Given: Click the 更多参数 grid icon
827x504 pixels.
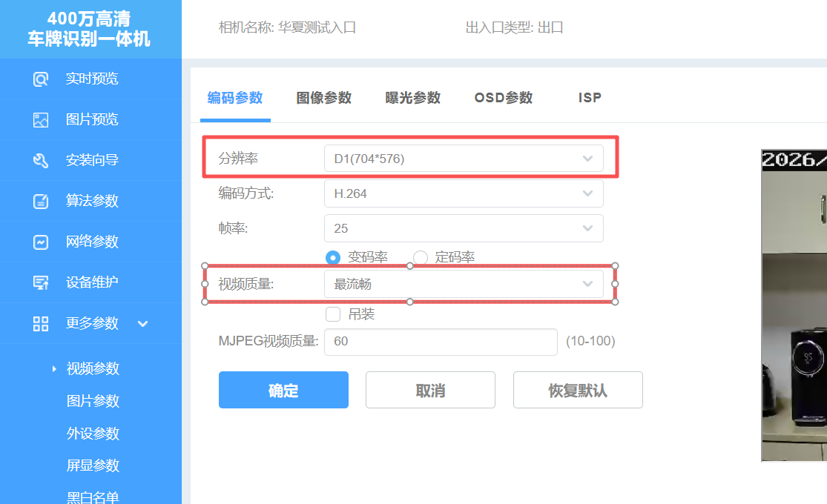Looking at the screenshot, I should [41, 324].
